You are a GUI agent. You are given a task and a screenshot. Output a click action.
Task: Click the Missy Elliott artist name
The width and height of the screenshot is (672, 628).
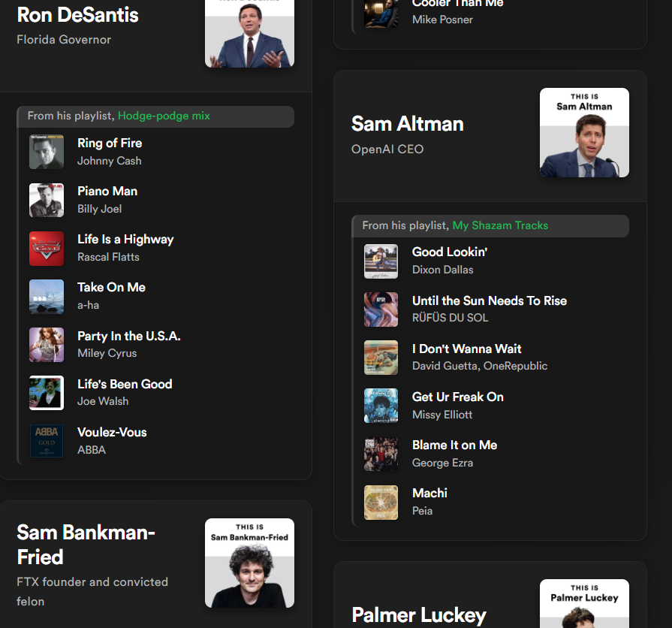441,415
